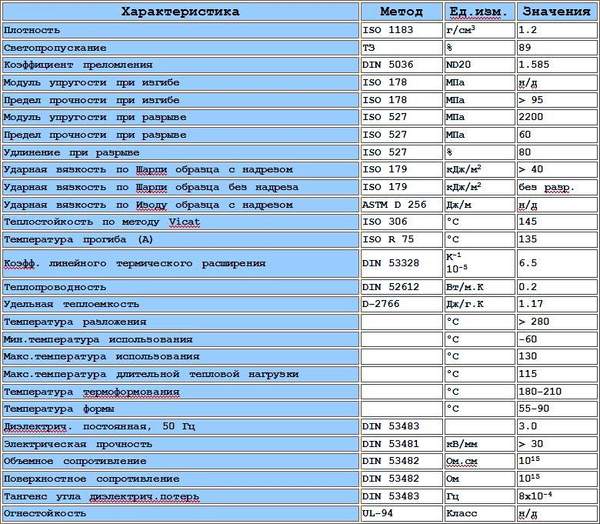The height and width of the screenshot is (524, 600).
Task: Select the ISO 1183 method cell
Action: 401,30
